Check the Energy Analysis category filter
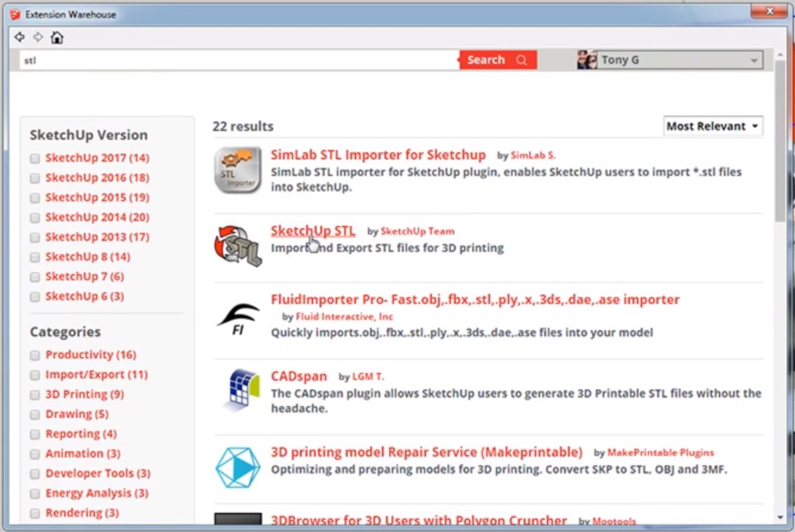795x532 pixels. click(35, 494)
